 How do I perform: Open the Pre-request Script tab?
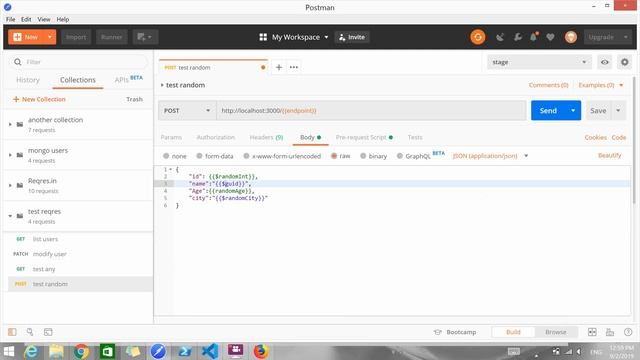[364, 138]
